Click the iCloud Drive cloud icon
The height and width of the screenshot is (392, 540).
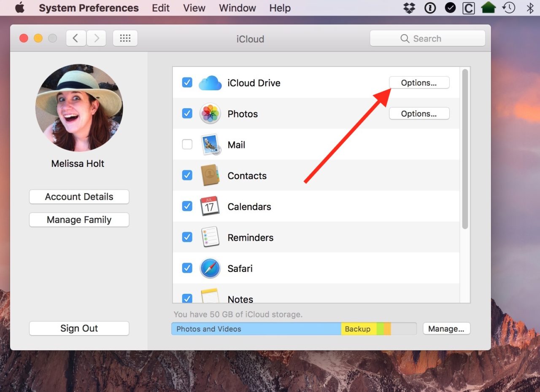point(210,83)
